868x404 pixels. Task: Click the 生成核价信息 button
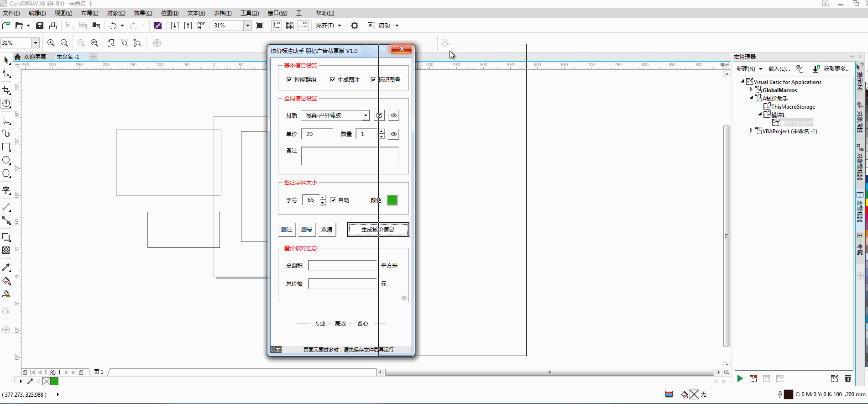[378, 230]
